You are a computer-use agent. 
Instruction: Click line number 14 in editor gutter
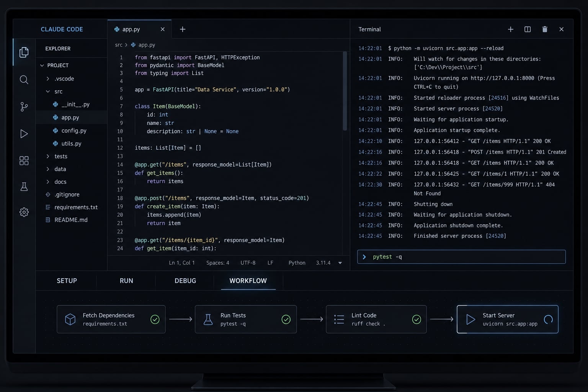pyautogui.click(x=120, y=165)
